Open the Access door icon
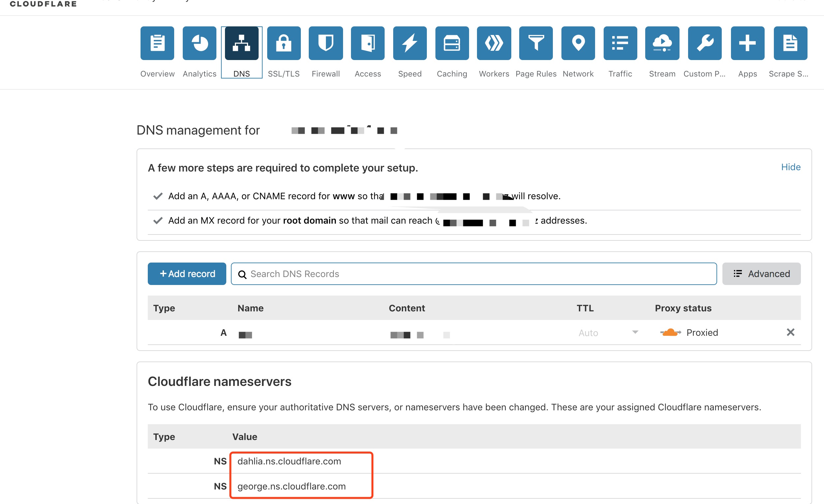Image resolution: width=824 pixels, height=504 pixels. point(367,43)
